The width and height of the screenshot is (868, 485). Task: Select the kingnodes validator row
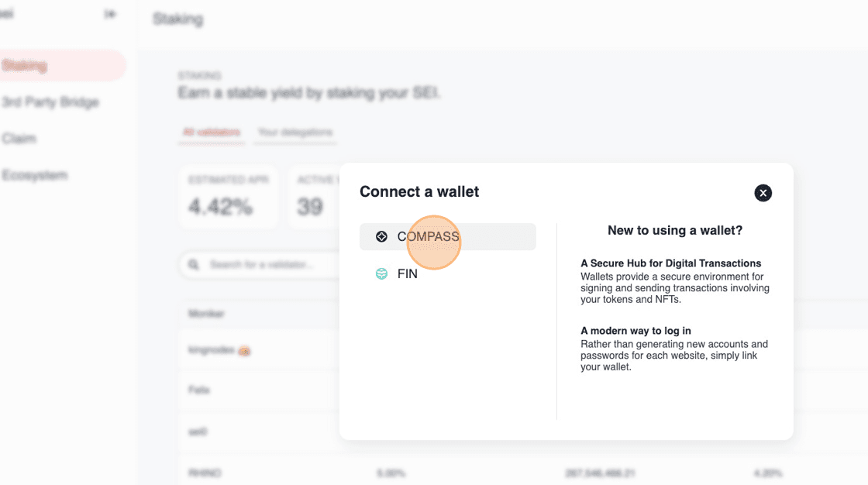tap(219, 351)
